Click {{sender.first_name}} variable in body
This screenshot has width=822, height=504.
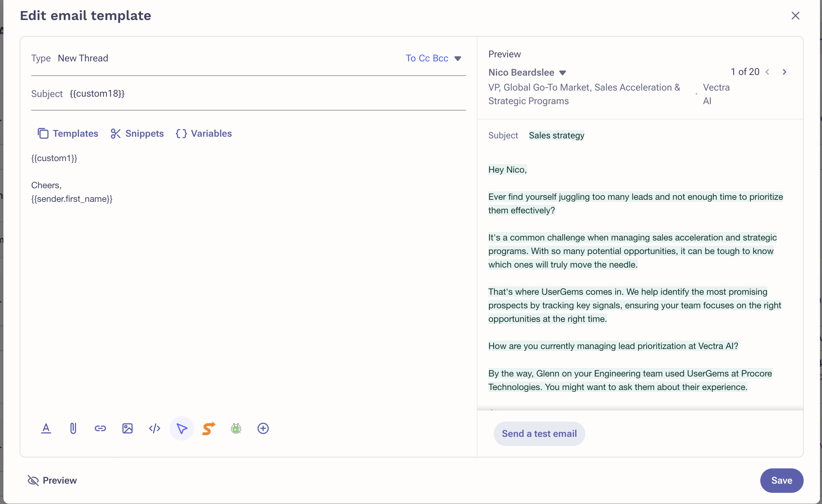click(x=72, y=199)
